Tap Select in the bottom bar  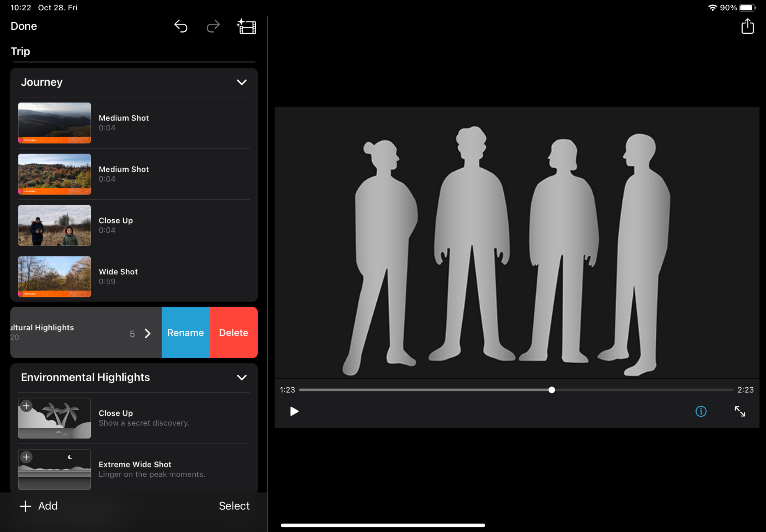pos(234,506)
